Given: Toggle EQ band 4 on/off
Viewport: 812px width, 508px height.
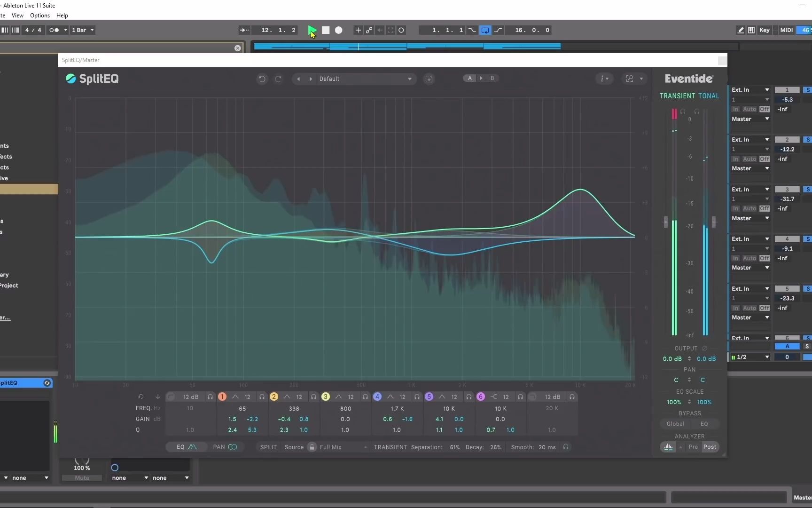Looking at the screenshot, I should [x=377, y=397].
